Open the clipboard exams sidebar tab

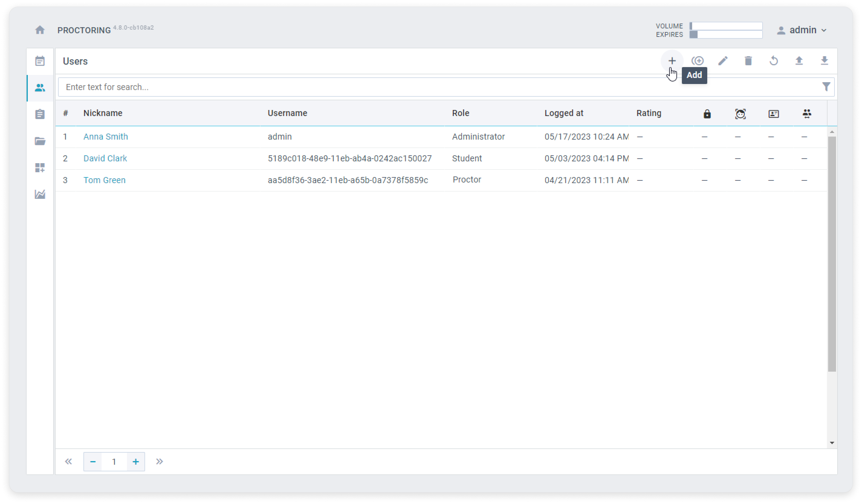click(x=40, y=114)
